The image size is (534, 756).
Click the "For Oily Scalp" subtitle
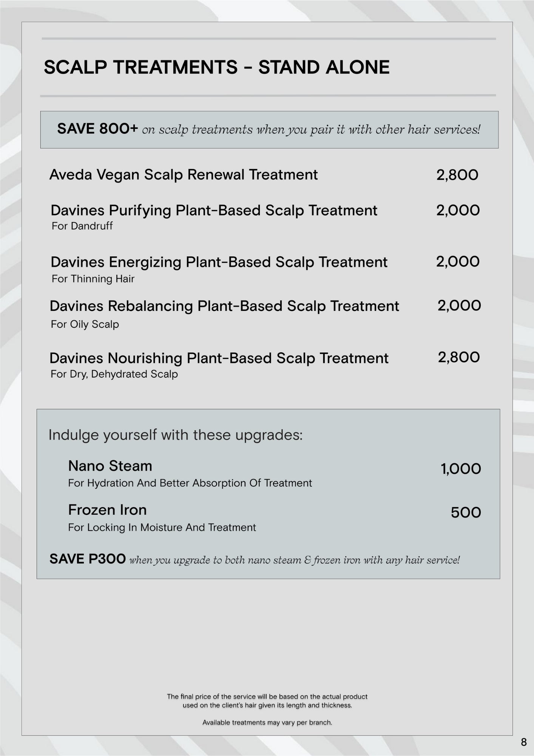(x=85, y=324)
